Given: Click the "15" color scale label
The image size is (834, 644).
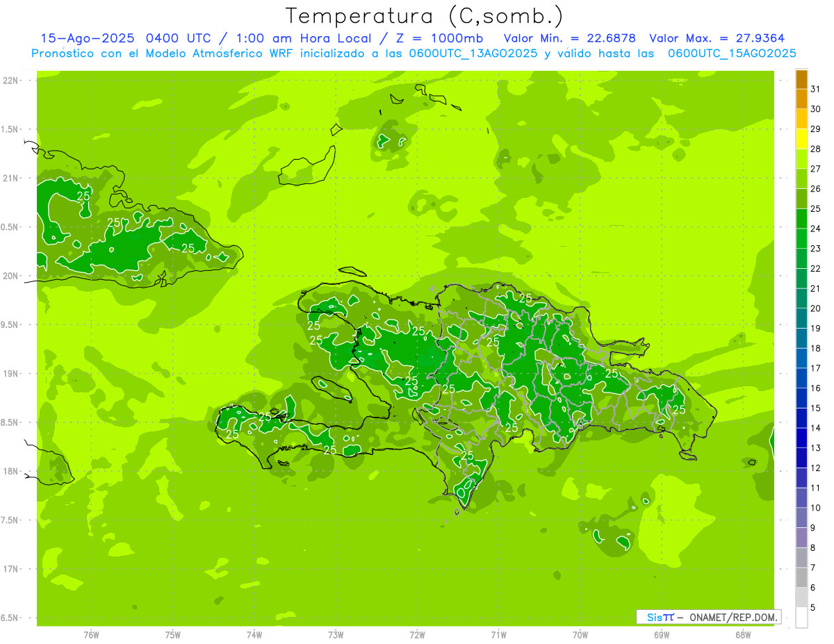Looking at the screenshot, I should (x=815, y=408).
